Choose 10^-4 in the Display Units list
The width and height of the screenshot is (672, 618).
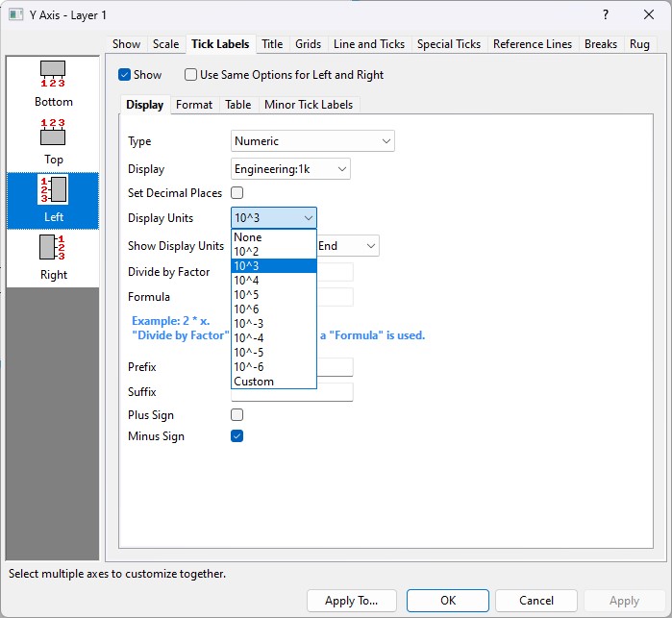[x=274, y=338]
